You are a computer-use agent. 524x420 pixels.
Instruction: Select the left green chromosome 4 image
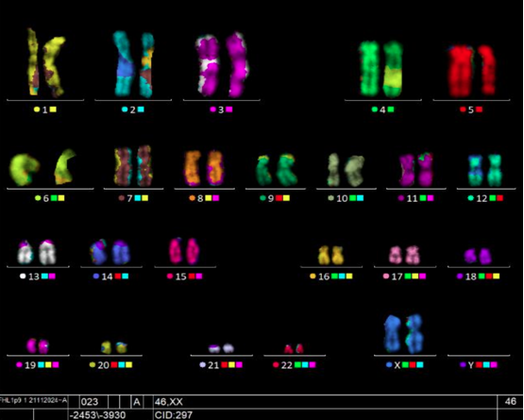coord(369,68)
